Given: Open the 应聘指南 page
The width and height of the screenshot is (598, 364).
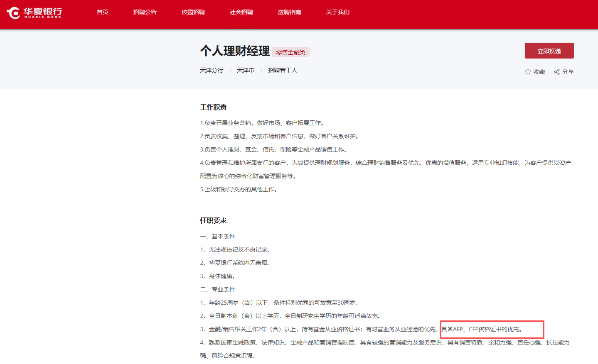Looking at the screenshot, I should pyautogui.click(x=290, y=12).
